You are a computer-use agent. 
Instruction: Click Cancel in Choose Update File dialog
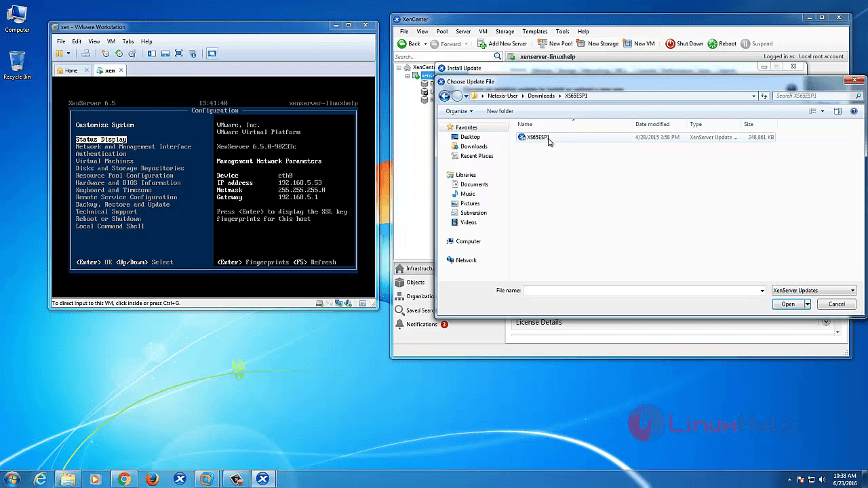[x=837, y=304]
